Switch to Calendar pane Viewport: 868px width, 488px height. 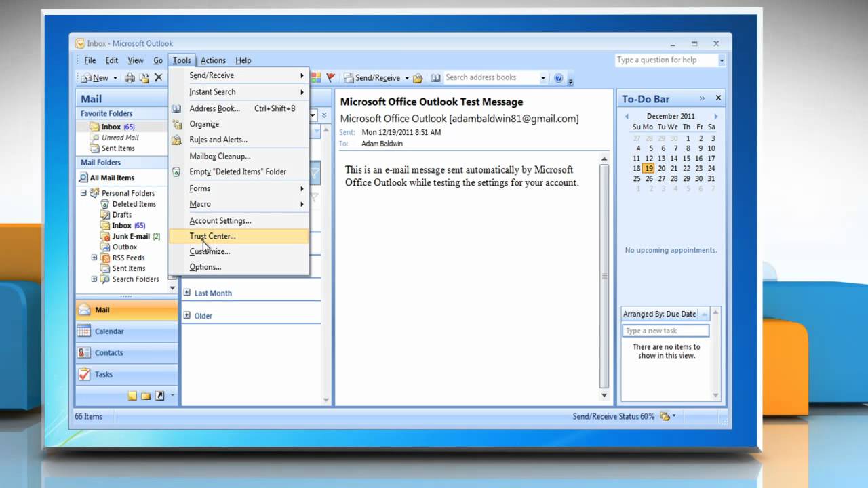127,331
